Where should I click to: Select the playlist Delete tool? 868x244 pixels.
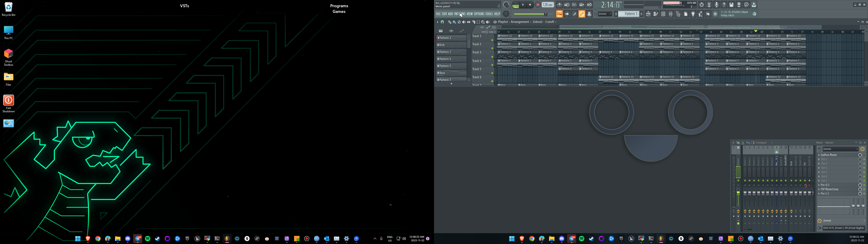459,22
